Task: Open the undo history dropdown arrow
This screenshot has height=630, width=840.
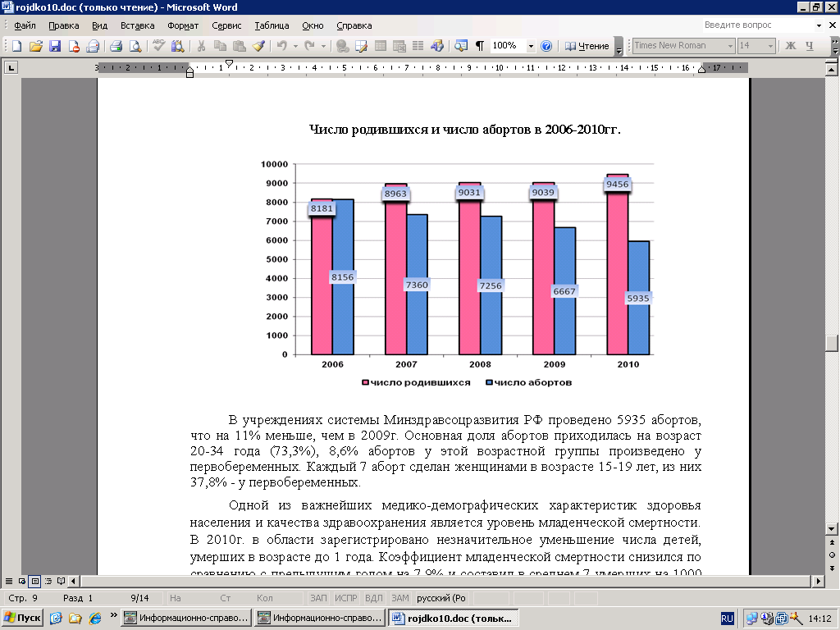Action: [x=295, y=46]
